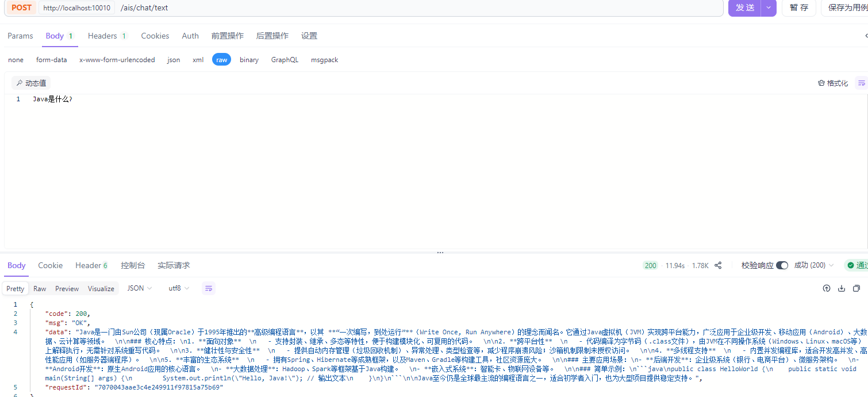Image resolution: width=868 pixels, height=397 pixels.
Task: Open the utf8 encoding dropdown
Action: 179,288
